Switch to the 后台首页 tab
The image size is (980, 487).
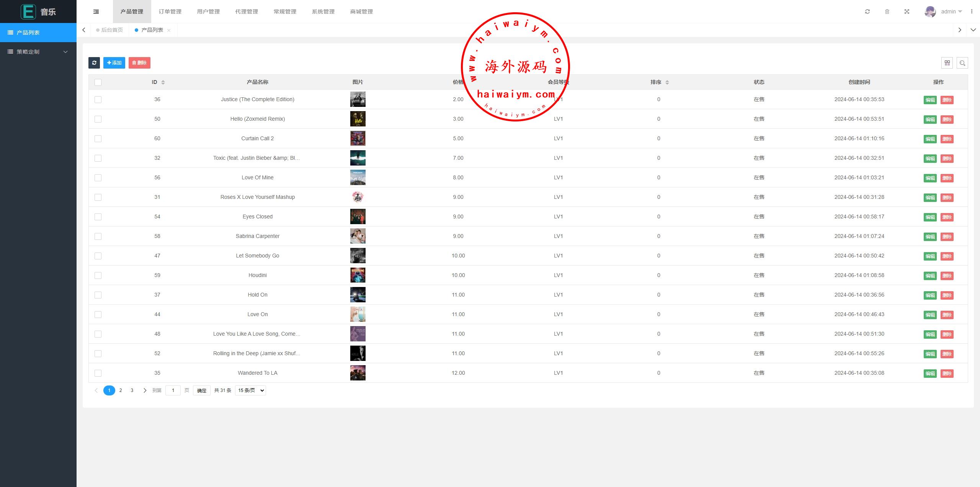(x=112, y=30)
